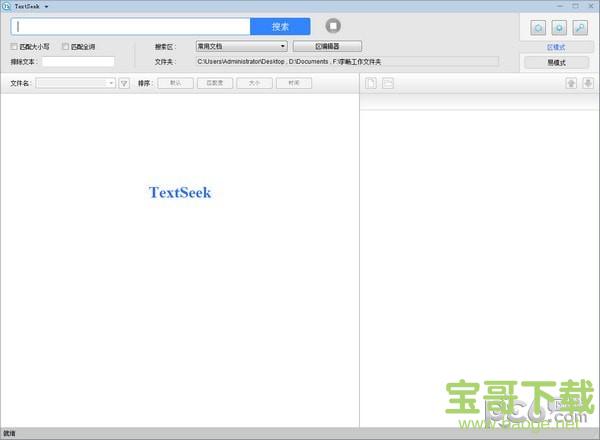Switch to 区模式 zone mode tab
The image size is (600, 440).
556,47
